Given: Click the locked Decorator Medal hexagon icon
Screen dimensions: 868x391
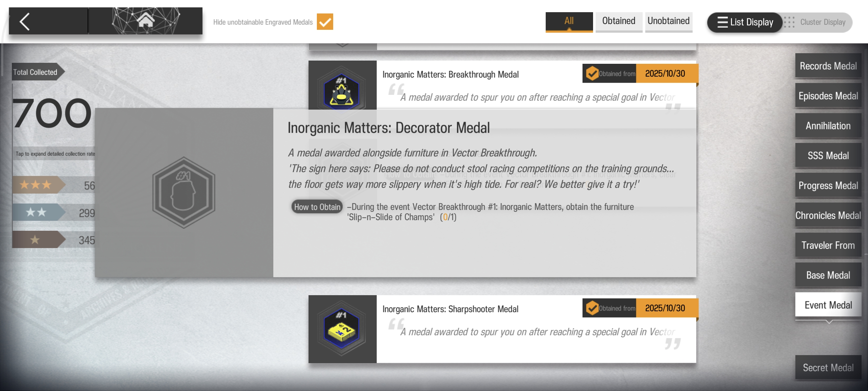Looking at the screenshot, I should (184, 192).
